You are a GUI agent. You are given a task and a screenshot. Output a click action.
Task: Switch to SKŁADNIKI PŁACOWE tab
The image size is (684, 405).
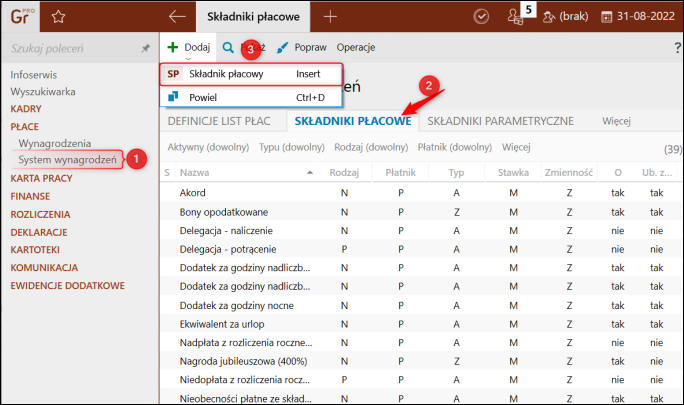coord(353,121)
